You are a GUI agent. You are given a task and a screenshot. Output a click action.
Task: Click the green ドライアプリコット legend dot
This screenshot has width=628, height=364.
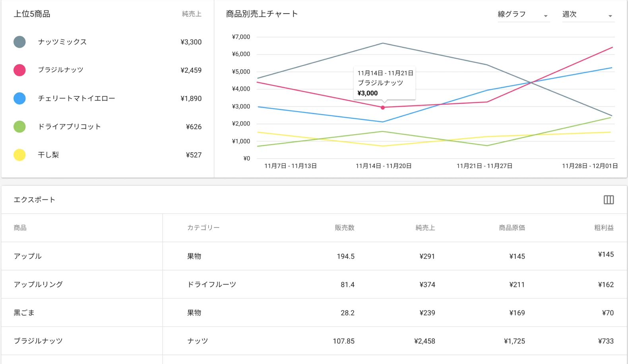(19, 126)
